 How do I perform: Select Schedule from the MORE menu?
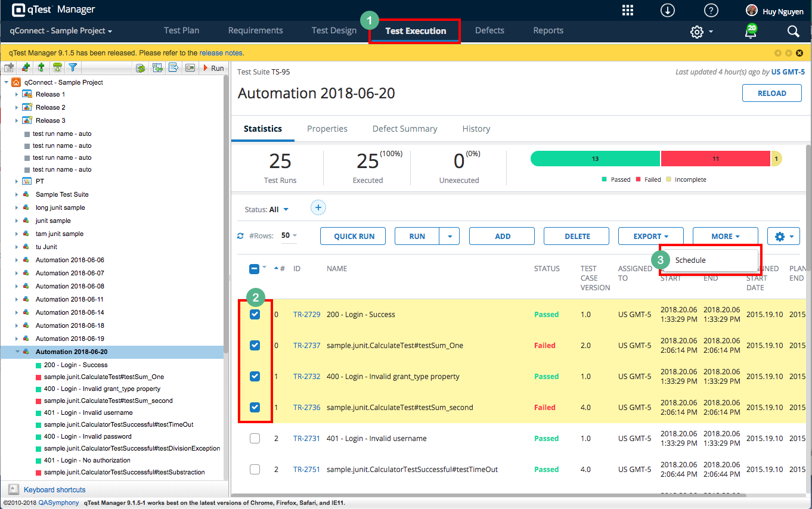690,260
